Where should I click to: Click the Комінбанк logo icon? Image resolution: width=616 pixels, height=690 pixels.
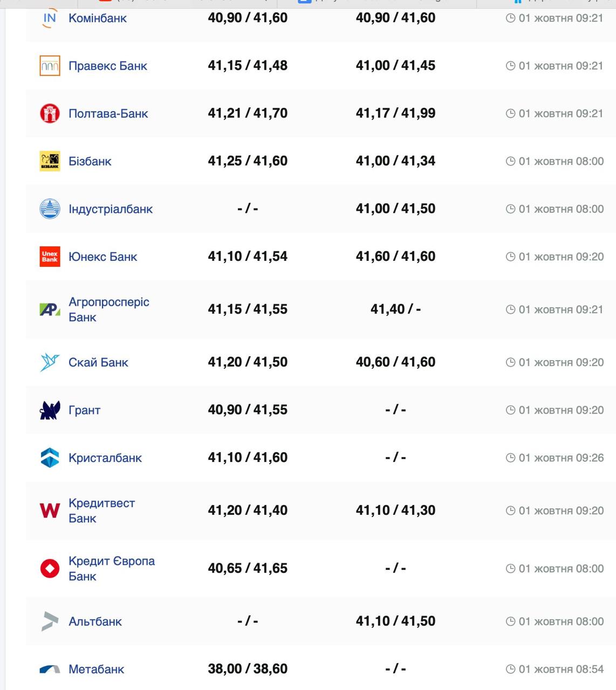coord(50,18)
